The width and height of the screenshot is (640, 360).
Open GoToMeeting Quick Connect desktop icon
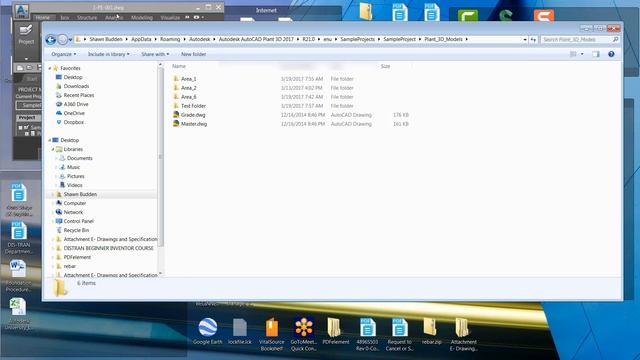pyautogui.click(x=304, y=335)
